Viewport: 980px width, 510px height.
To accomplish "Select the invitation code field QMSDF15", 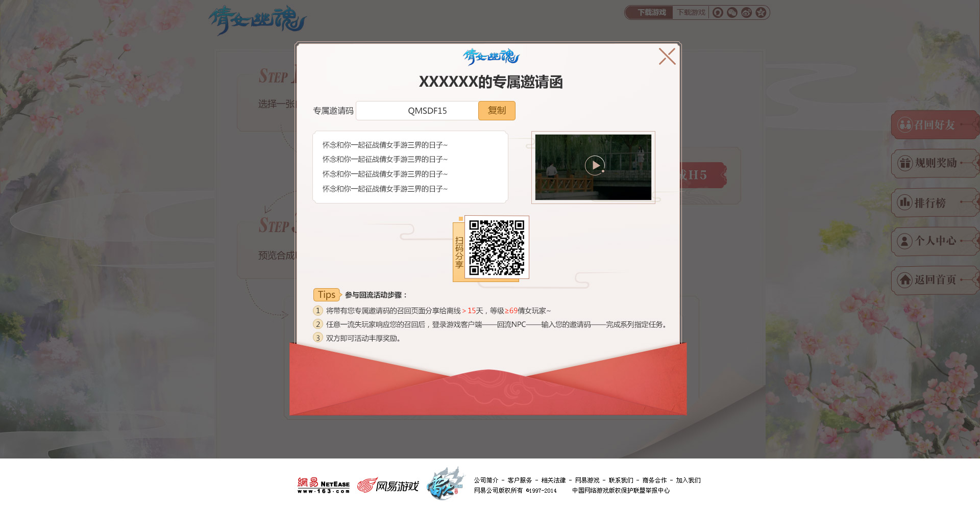I will point(417,111).
